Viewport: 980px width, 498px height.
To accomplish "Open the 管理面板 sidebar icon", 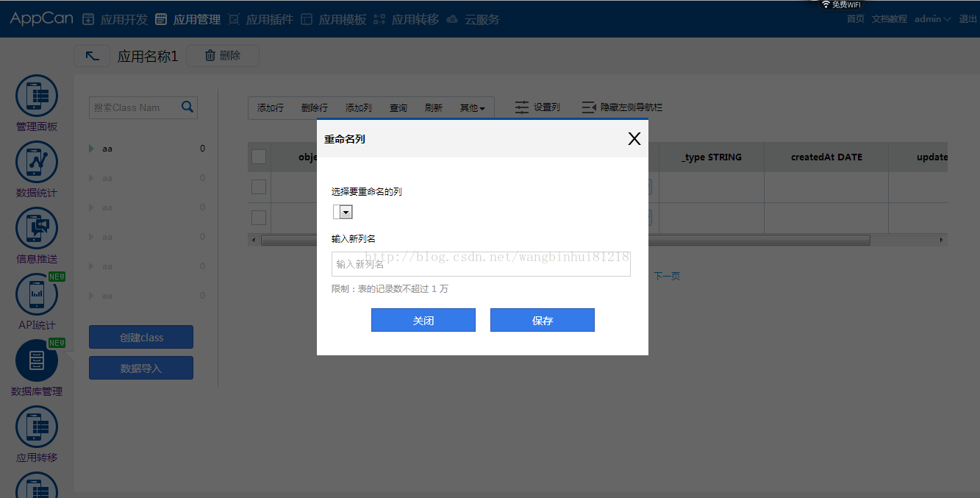I will [x=37, y=96].
